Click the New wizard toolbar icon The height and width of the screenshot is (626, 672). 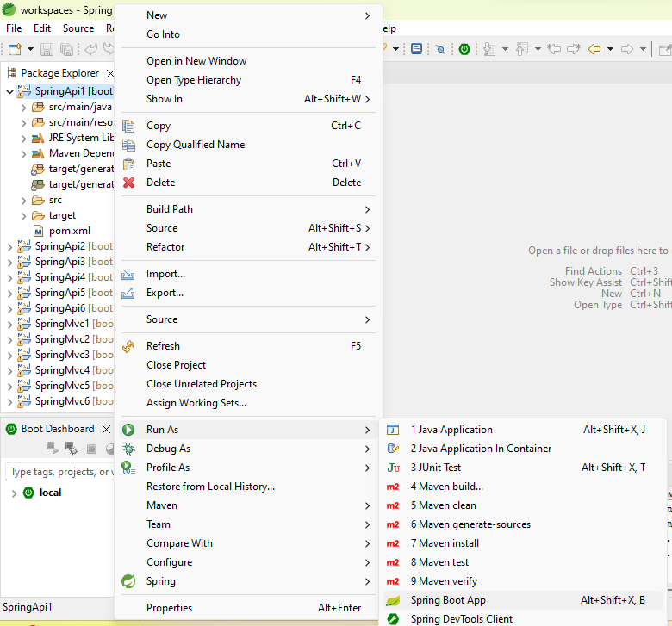15,49
